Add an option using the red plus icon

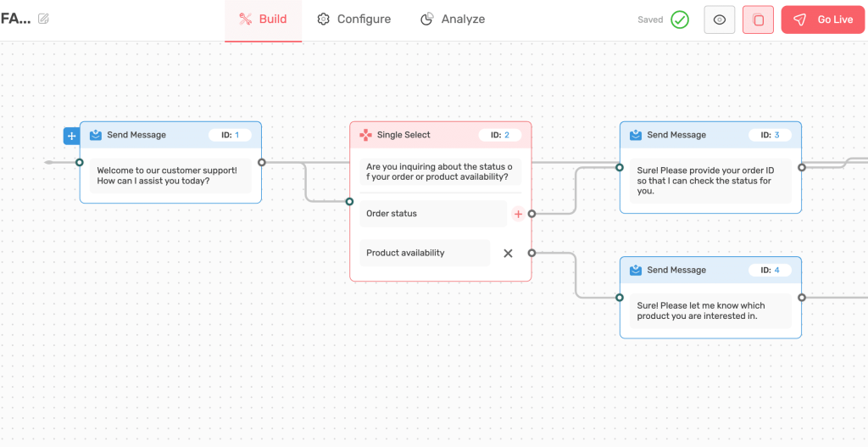pyautogui.click(x=519, y=214)
